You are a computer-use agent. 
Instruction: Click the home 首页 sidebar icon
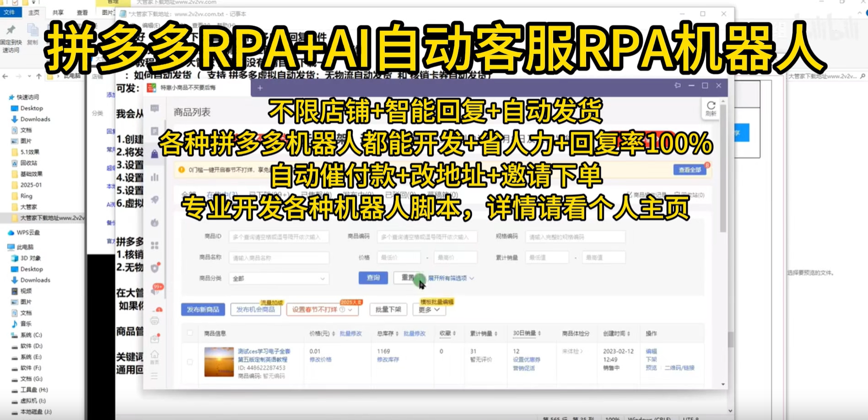[x=155, y=356]
